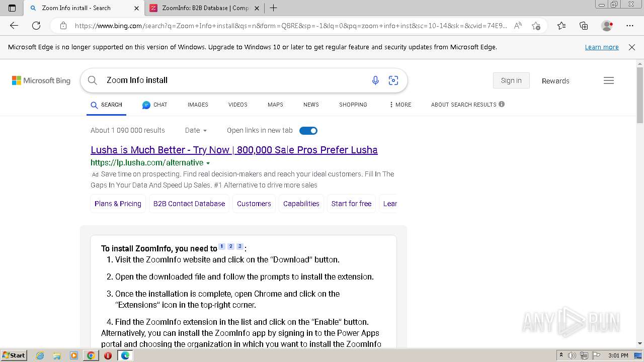Close the Zoom Info install tab
This screenshot has width=644, height=362.
pos(136,8)
